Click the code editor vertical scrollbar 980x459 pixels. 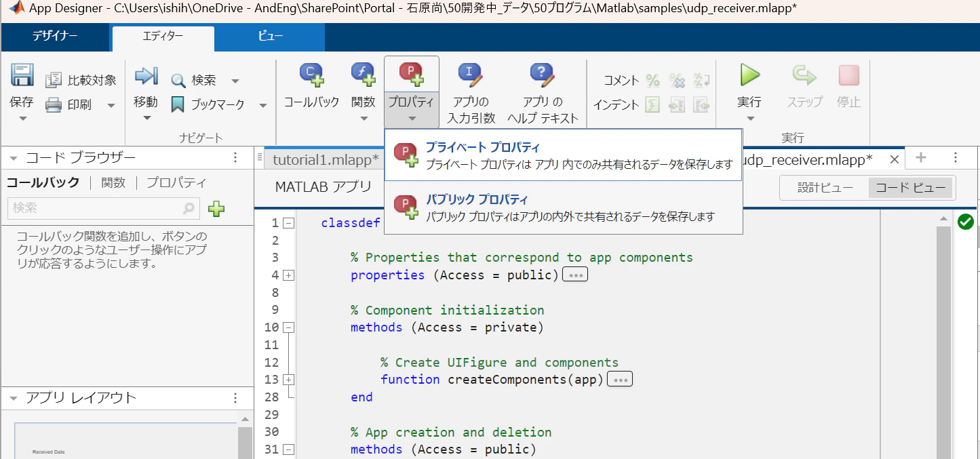click(x=943, y=342)
